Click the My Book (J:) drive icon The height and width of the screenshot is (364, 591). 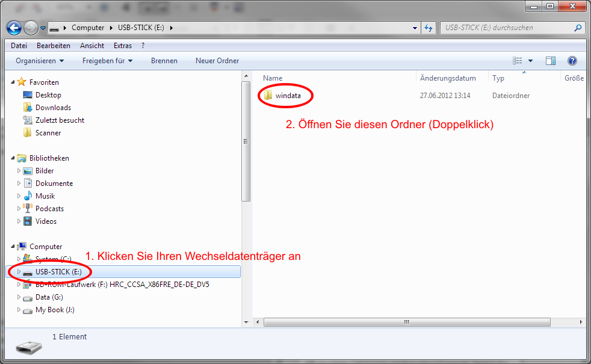28,310
